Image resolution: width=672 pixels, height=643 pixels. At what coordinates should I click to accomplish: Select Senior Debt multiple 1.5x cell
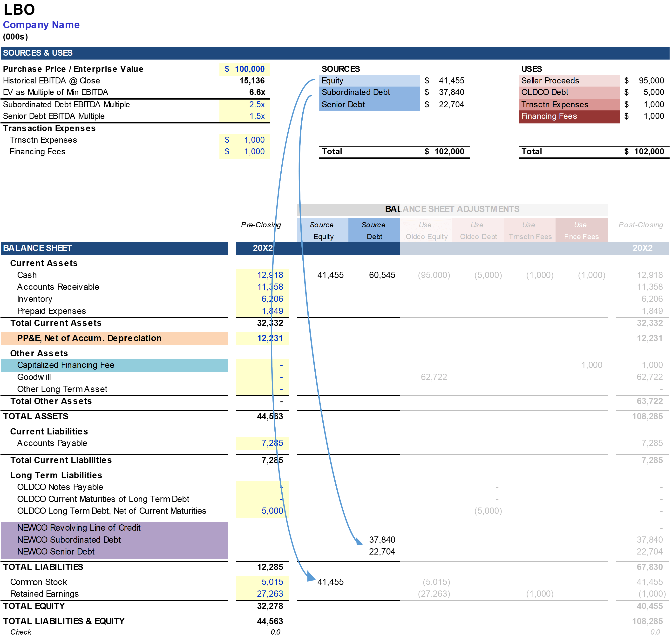[x=244, y=116]
